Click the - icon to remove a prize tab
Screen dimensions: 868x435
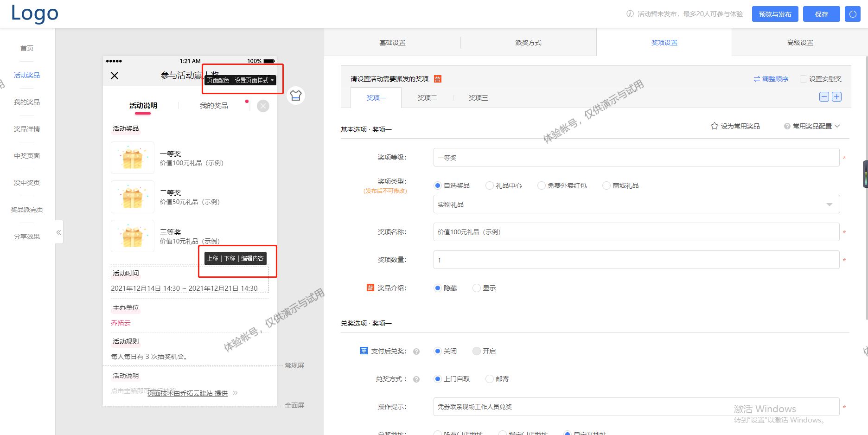[824, 96]
